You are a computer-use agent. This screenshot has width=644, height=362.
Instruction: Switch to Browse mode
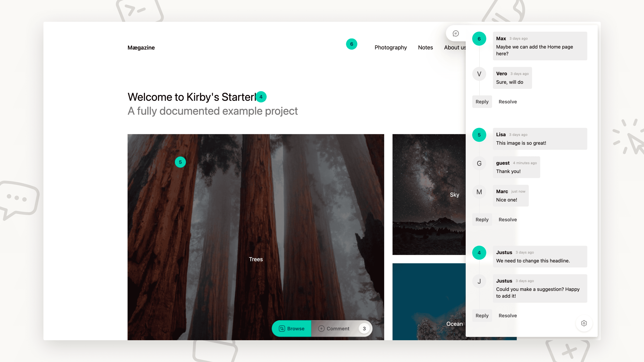click(x=291, y=328)
